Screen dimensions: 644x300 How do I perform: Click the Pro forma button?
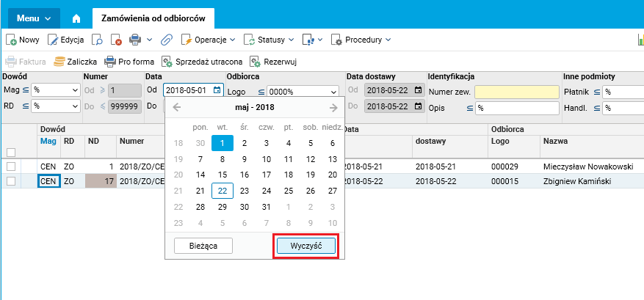[x=129, y=62]
